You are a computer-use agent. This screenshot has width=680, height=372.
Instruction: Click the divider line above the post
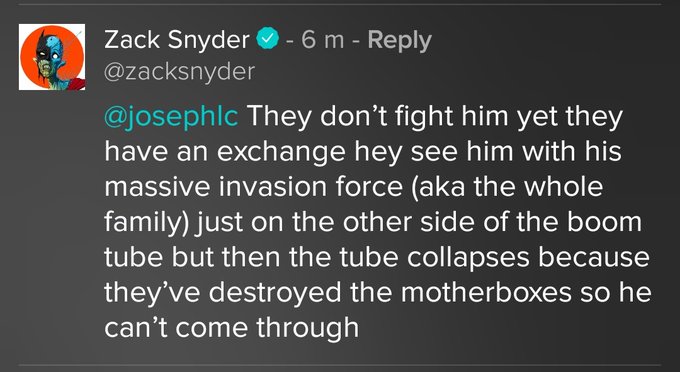tap(340, 4)
